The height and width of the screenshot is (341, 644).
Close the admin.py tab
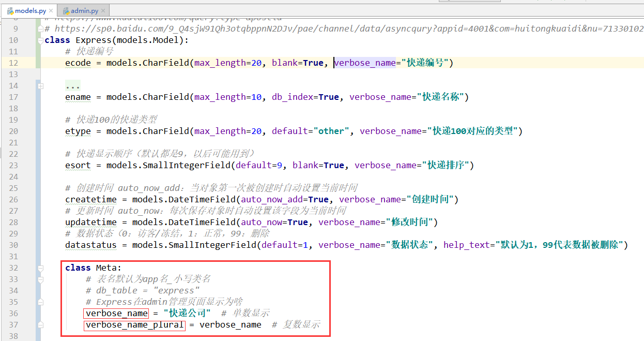pos(104,11)
